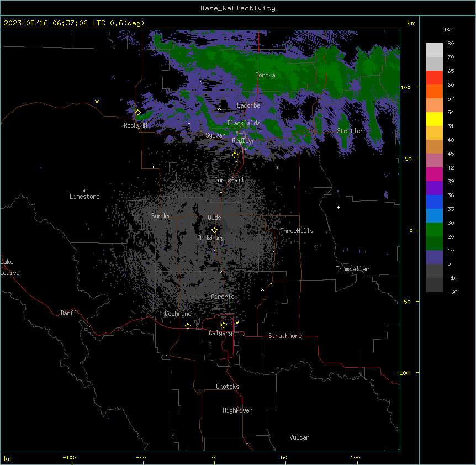Select the yellow diamond marker above Calgary label
476x465 pixels.
[224, 325]
